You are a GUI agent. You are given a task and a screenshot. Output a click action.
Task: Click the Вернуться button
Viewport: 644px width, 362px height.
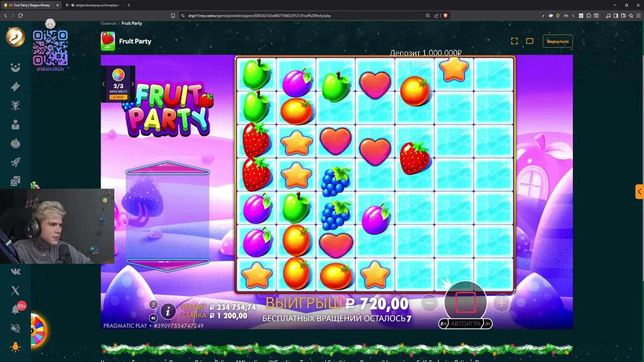[557, 41]
